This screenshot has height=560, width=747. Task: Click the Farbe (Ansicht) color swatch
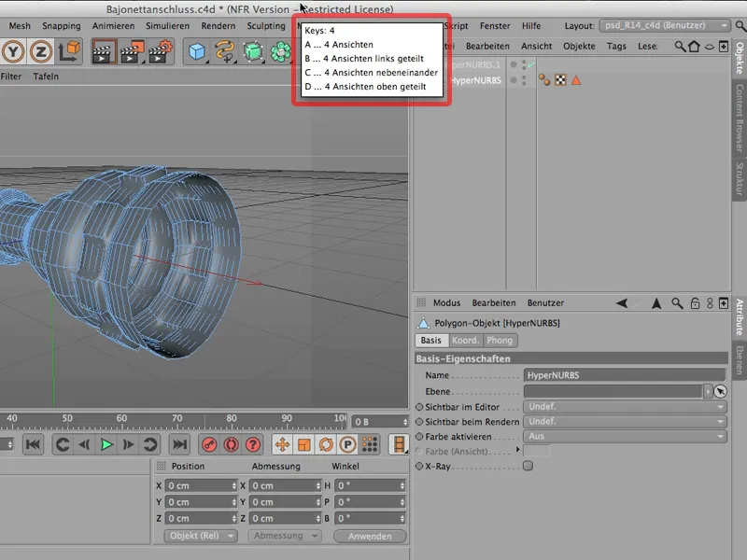pos(536,451)
